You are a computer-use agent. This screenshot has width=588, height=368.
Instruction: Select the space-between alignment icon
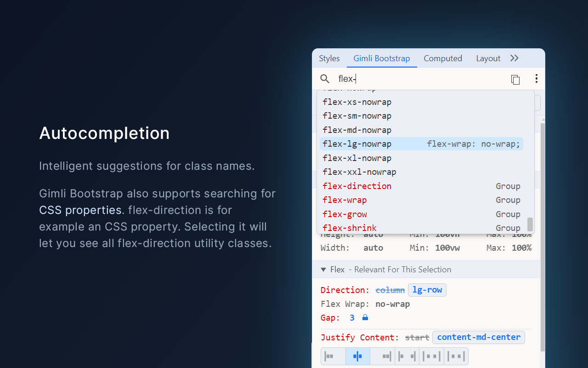[407, 356]
